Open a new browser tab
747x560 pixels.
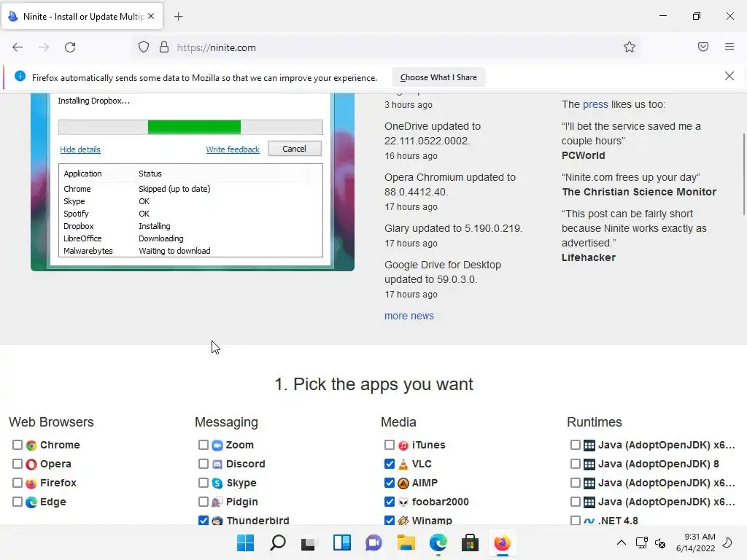(x=178, y=17)
